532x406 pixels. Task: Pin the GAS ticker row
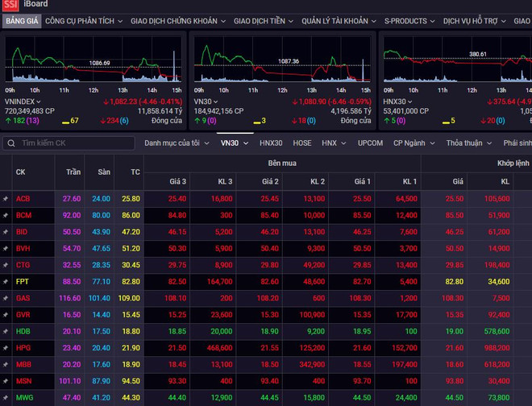[x=5, y=298]
